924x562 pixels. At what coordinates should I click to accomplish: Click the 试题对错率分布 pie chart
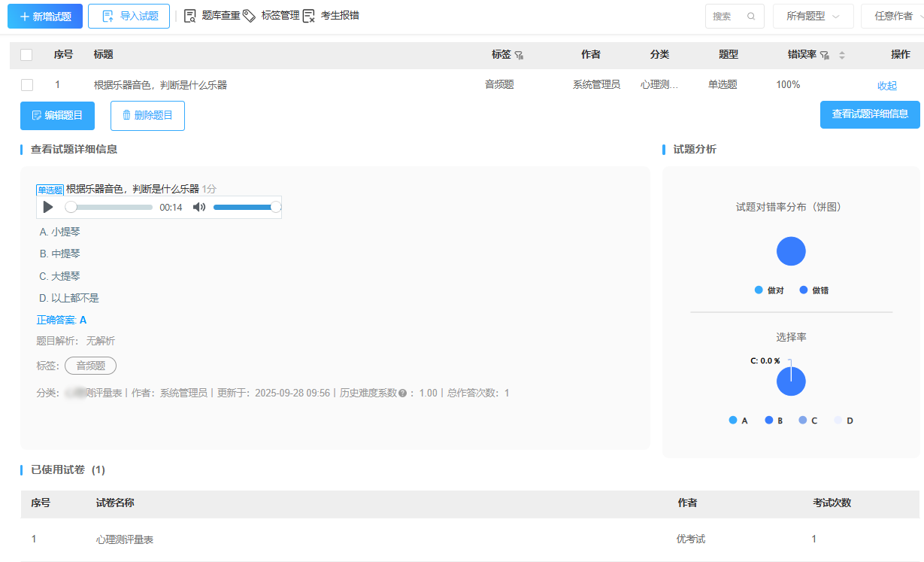coord(791,251)
